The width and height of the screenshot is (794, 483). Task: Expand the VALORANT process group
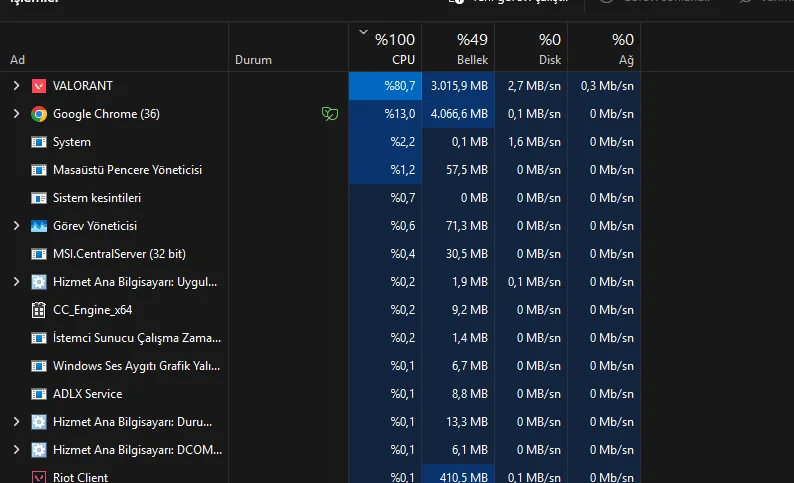tap(16, 86)
